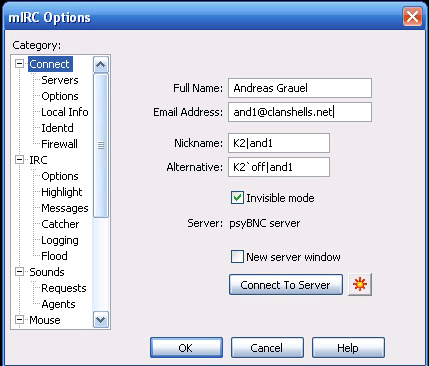This screenshot has width=429, height=366.
Task: Click the category list scroll up arrow
Action: [x=101, y=65]
